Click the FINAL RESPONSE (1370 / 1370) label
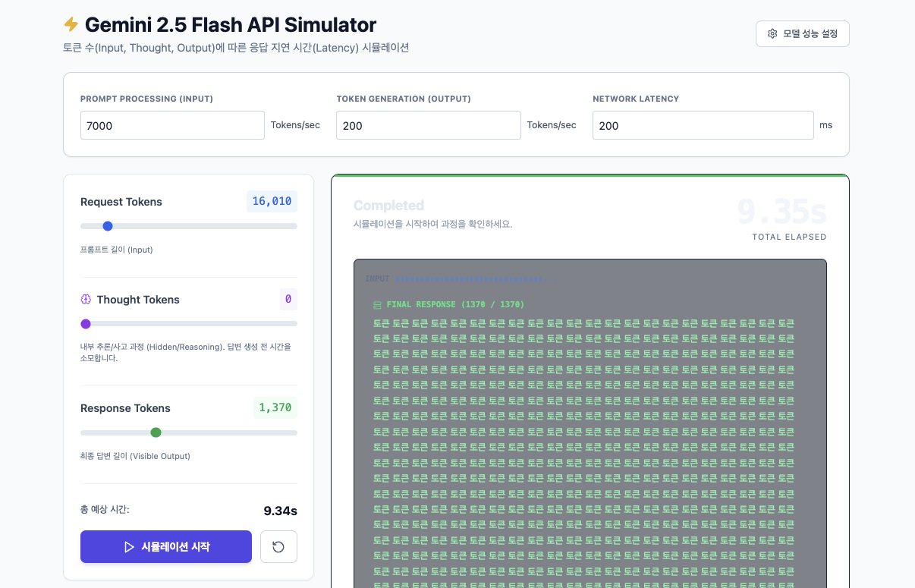The width and height of the screenshot is (915, 588). (455, 305)
